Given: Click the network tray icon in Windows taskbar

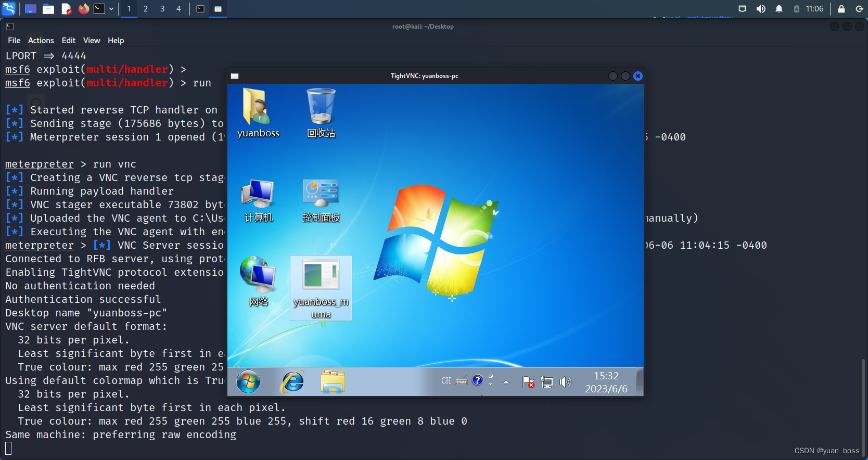Looking at the screenshot, I should [x=546, y=382].
